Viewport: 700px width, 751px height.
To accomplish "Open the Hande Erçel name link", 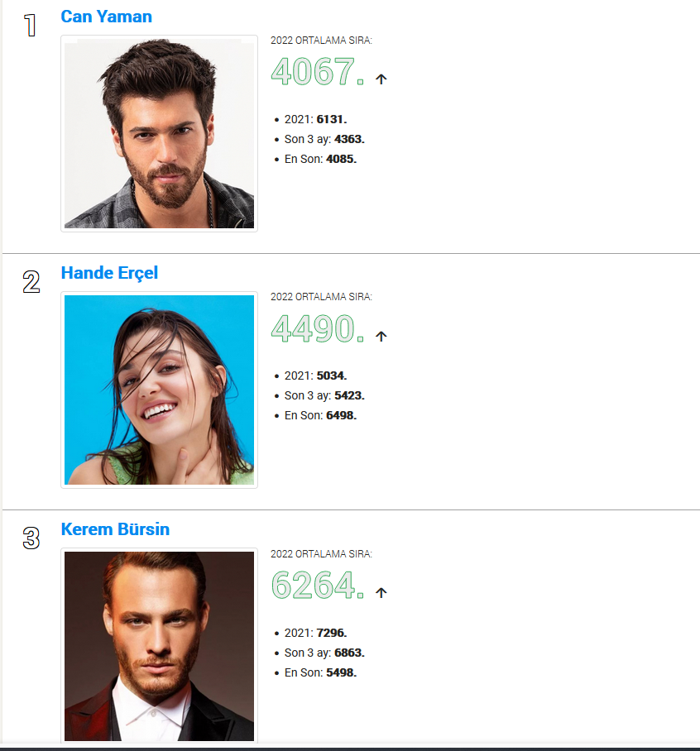I will point(109,273).
